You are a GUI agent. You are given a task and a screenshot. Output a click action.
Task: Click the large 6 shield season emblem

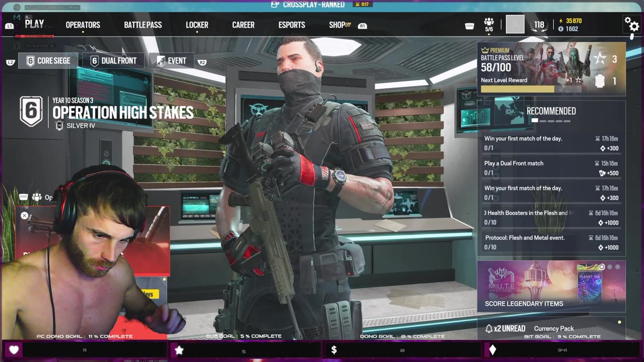[x=31, y=111]
